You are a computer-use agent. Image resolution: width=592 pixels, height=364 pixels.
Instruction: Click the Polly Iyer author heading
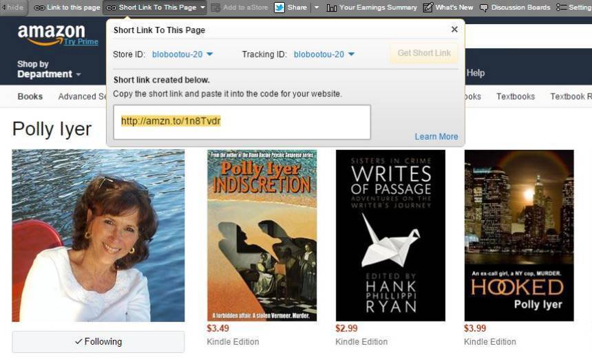click(52, 129)
